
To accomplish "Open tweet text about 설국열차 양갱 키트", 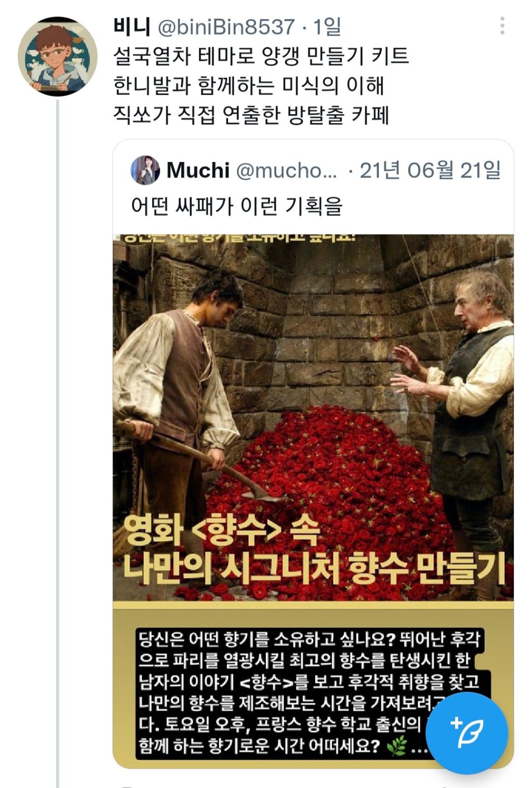I will [261, 86].
